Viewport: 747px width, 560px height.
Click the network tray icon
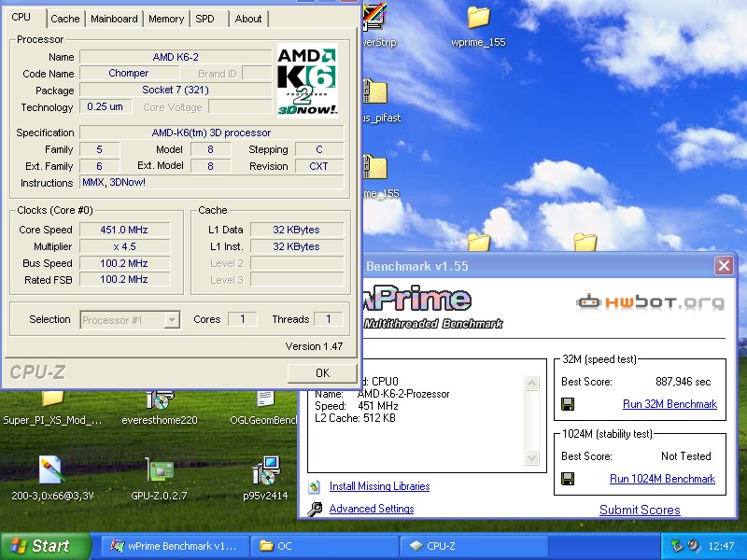(676, 546)
